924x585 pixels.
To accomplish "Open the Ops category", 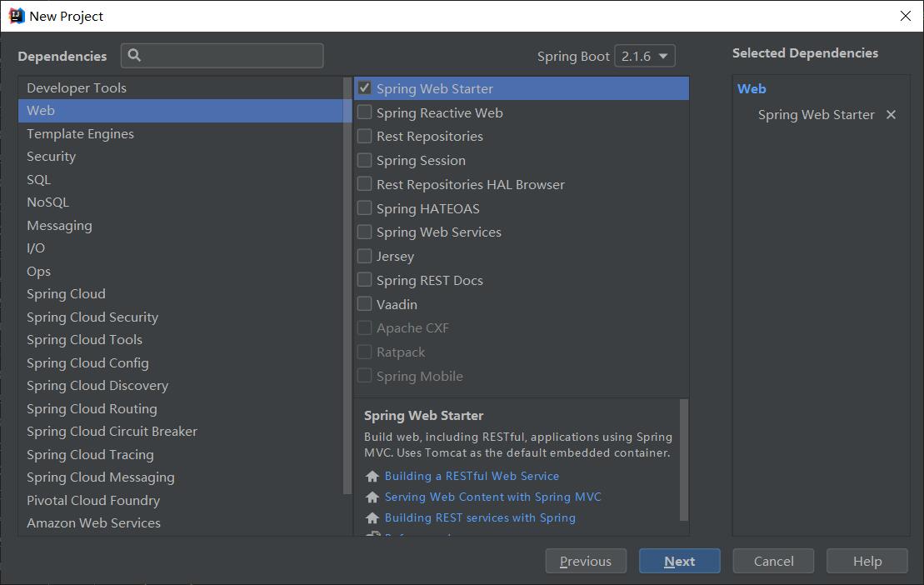I will (180, 271).
